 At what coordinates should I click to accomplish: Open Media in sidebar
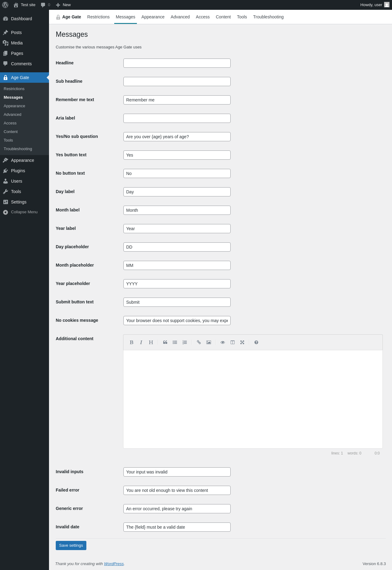point(24,43)
